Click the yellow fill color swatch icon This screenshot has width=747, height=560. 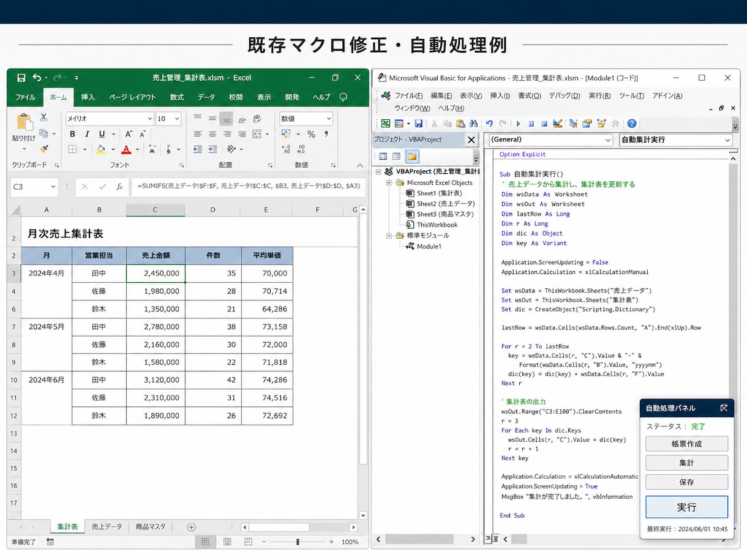click(x=101, y=149)
